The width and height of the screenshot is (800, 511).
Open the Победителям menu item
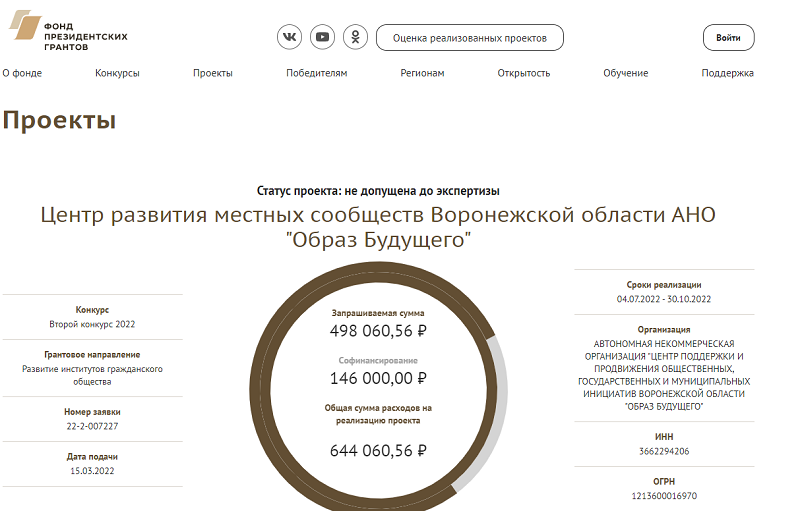pyautogui.click(x=316, y=73)
